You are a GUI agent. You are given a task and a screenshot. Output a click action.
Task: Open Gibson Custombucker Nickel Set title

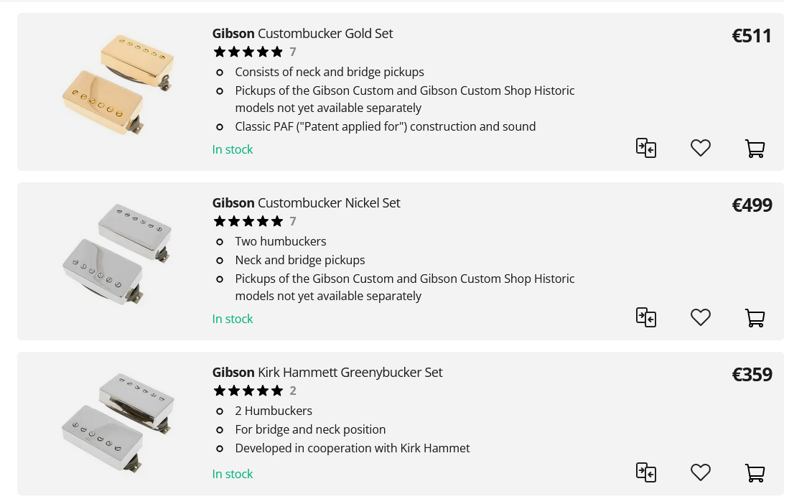306,203
